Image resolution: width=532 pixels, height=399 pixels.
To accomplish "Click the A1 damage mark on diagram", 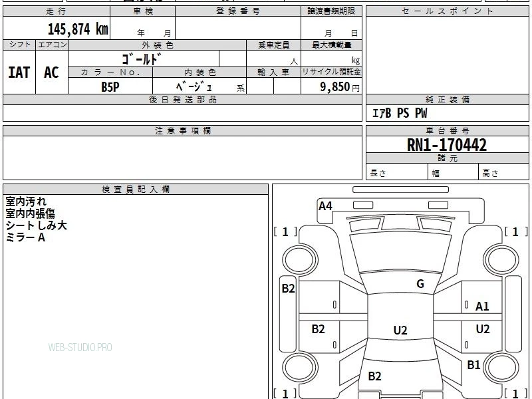I will (x=482, y=307).
